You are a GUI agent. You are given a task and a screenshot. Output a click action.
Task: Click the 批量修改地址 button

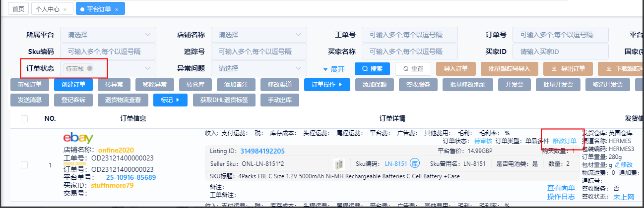pyautogui.click(x=468, y=85)
